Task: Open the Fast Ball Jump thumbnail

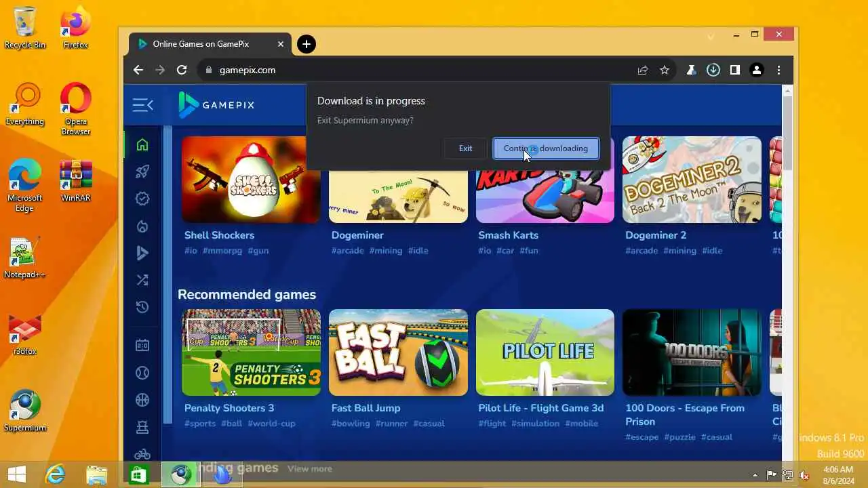Action: pos(398,352)
